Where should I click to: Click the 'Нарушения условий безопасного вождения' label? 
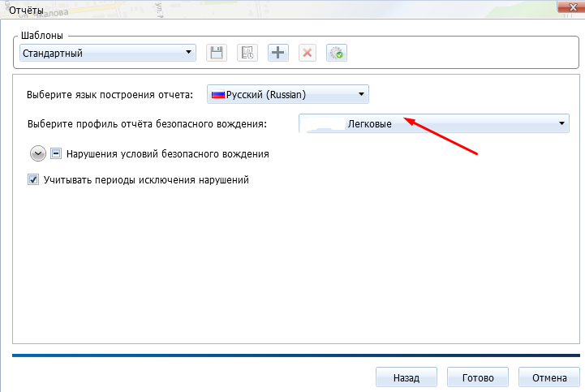coord(167,153)
